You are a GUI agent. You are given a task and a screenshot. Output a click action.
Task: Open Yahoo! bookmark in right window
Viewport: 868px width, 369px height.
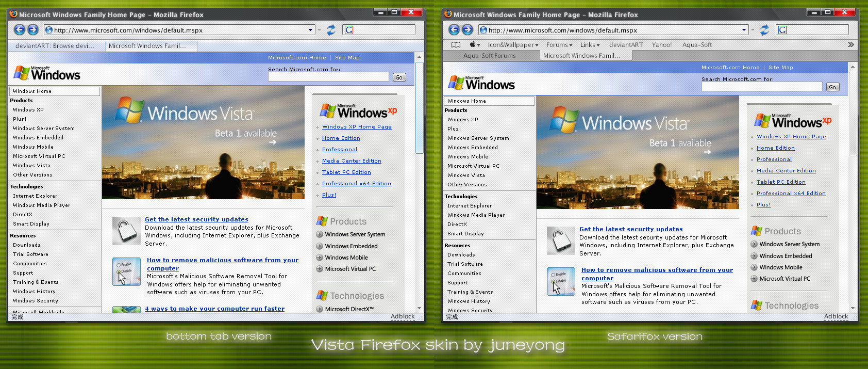[662, 45]
